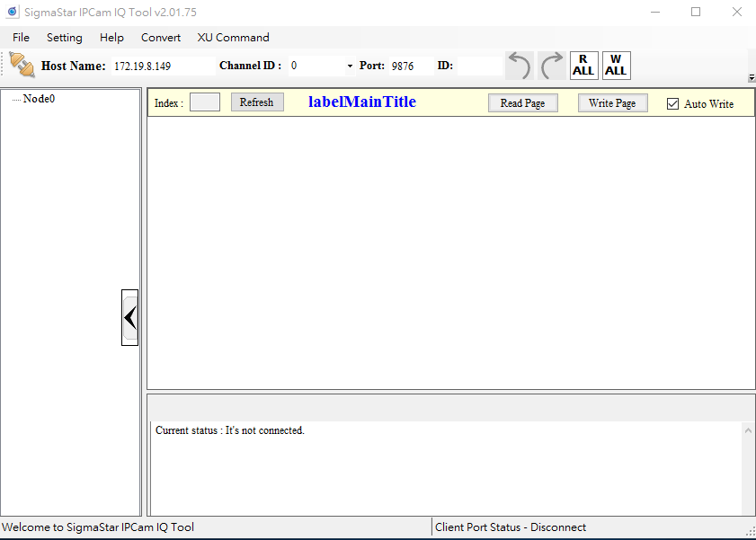Screen dimensions: 756x540
Task: Click the connect plug icon beside Host Name
Action: [x=22, y=65]
